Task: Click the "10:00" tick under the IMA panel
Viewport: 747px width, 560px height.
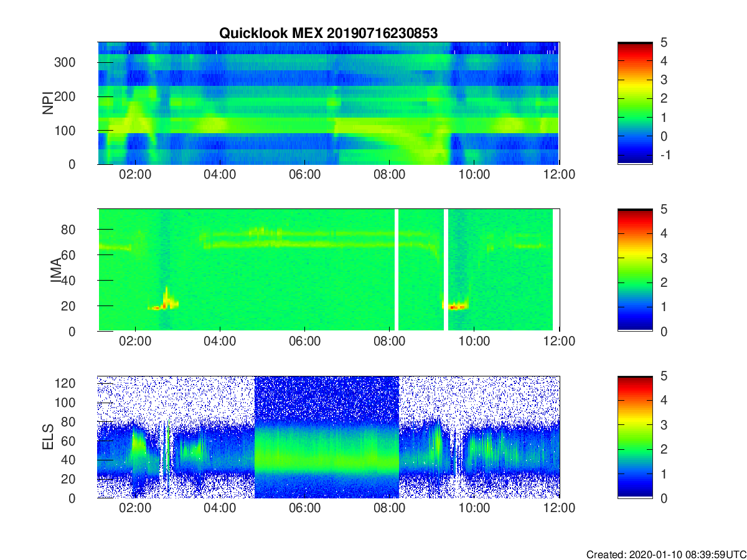Action: pyautogui.click(x=474, y=342)
